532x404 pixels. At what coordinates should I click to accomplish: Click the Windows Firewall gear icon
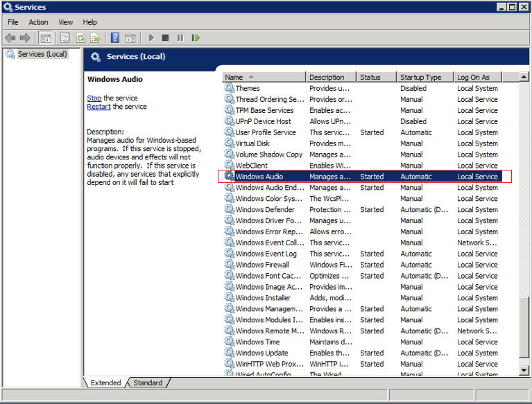tap(230, 265)
